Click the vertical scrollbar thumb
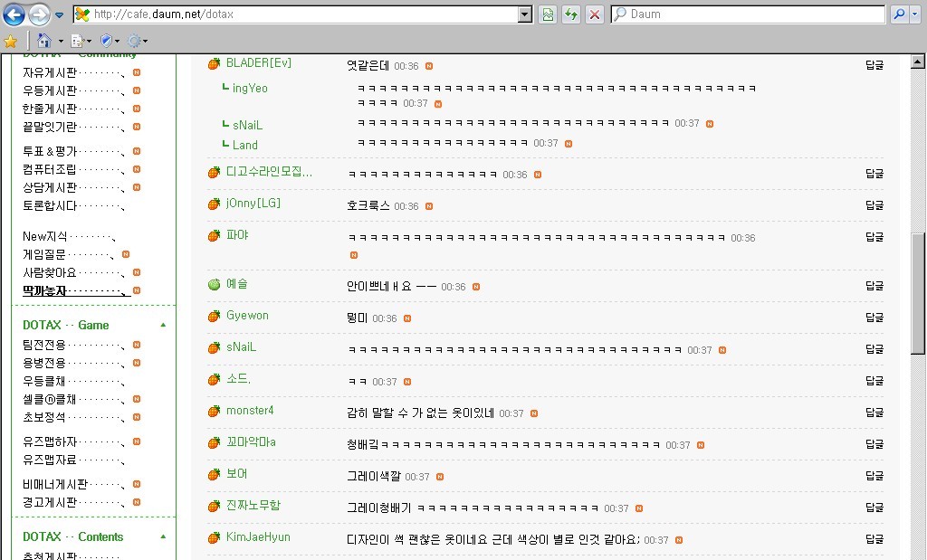927x560 pixels. click(x=918, y=294)
